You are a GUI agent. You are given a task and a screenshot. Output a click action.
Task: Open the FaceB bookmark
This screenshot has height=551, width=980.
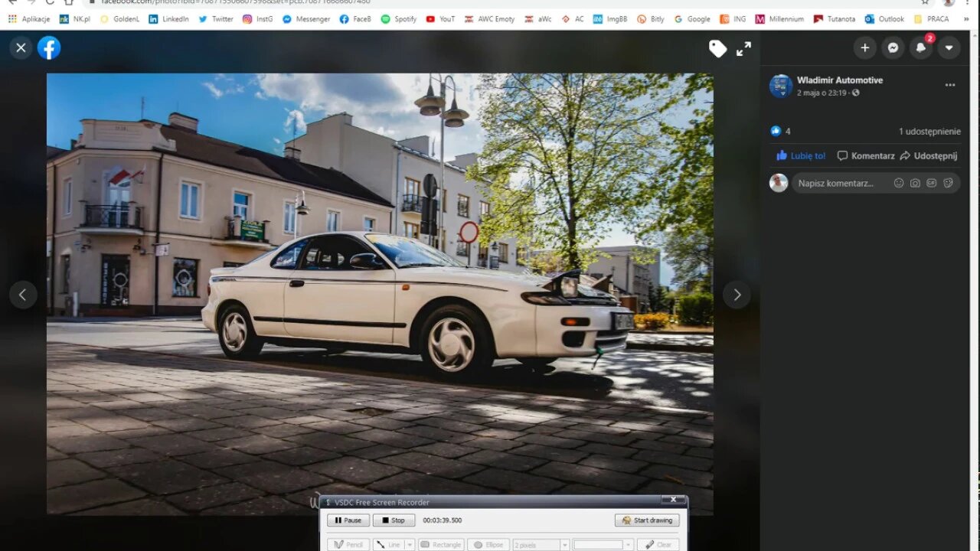(355, 19)
